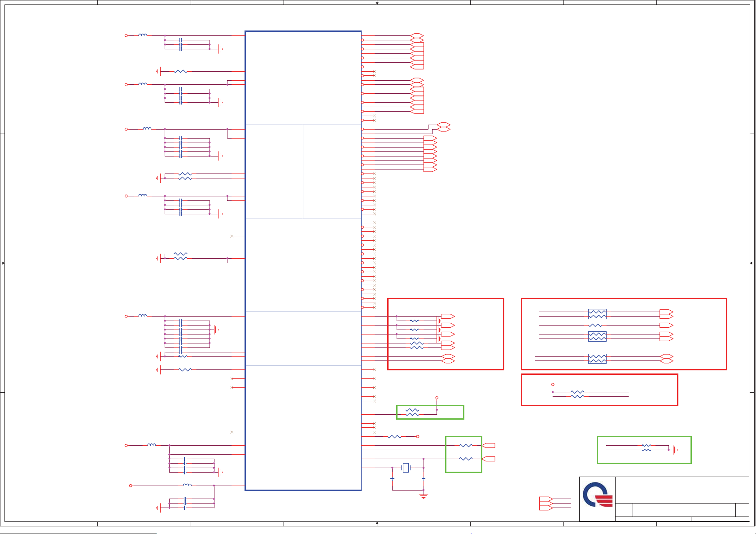Image resolution: width=756 pixels, height=534 pixels.
Task: Select the single resistor in the large red box
Action: pyautogui.click(x=595, y=325)
